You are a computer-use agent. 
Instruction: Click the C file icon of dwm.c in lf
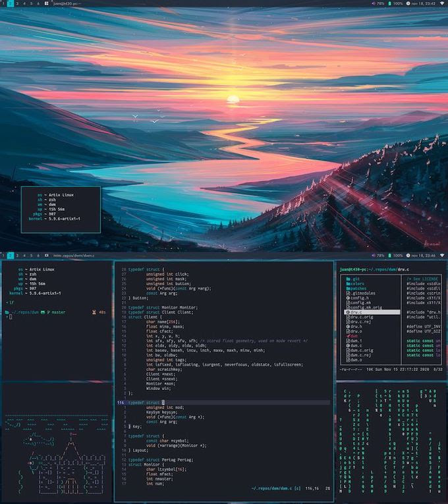tap(348, 345)
